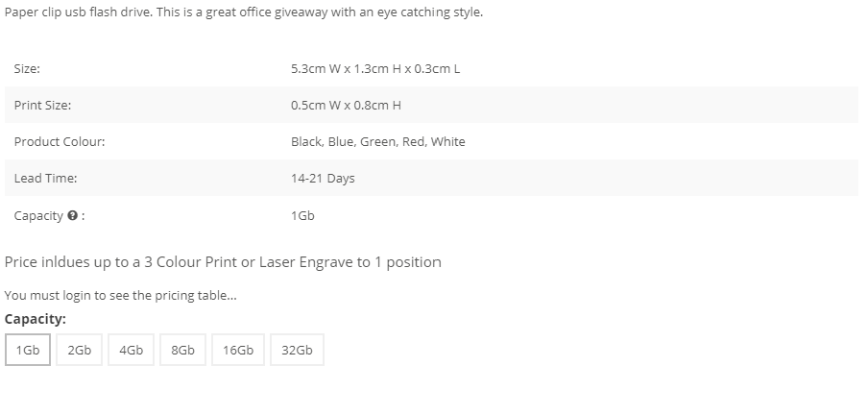Viewport: 868px width, 415px height.
Task: Select the 8Gb capacity button
Action: [182, 350]
